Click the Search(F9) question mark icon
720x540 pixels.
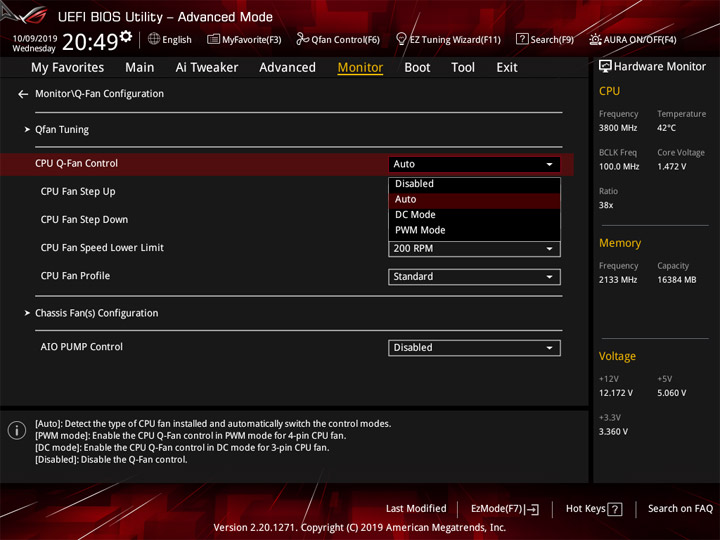coord(522,39)
